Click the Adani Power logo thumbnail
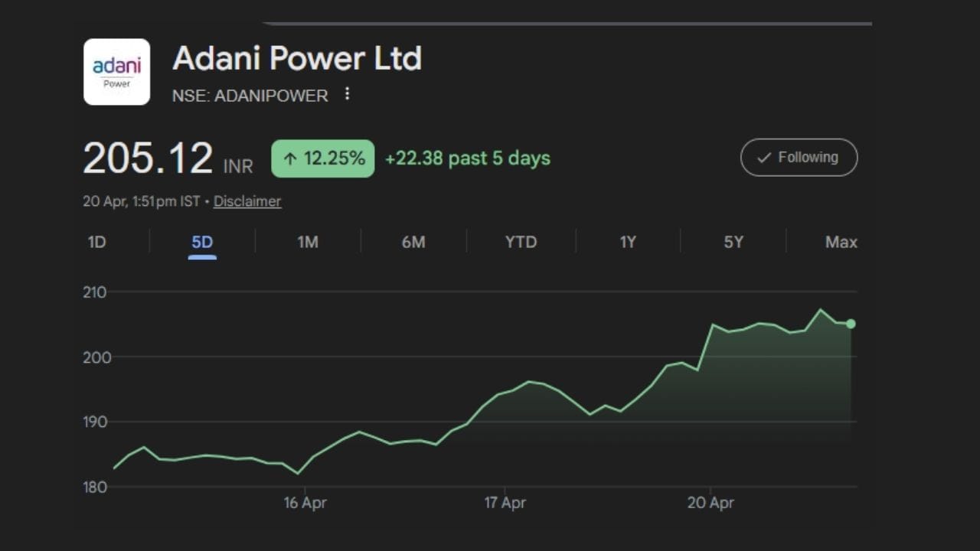The width and height of the screenshot is (980, 551). click(x=116, y=72)
